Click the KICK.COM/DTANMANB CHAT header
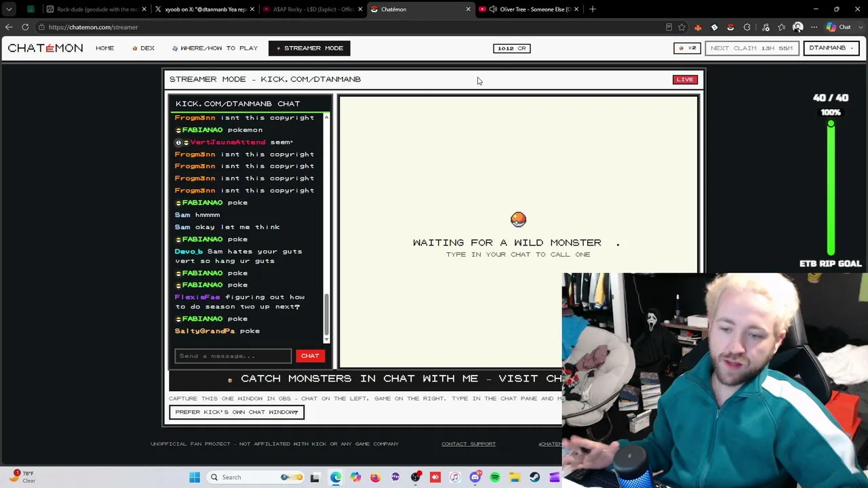 [237, 104]
